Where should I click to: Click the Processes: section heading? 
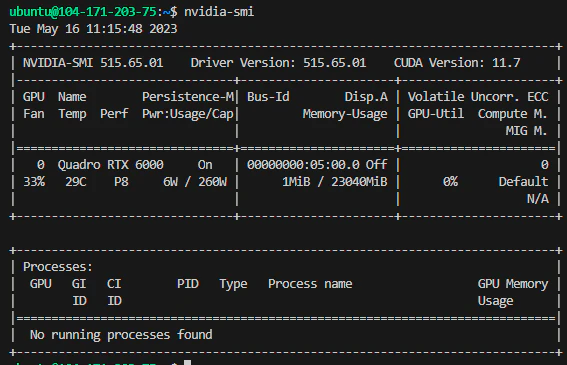click(58, 267)
